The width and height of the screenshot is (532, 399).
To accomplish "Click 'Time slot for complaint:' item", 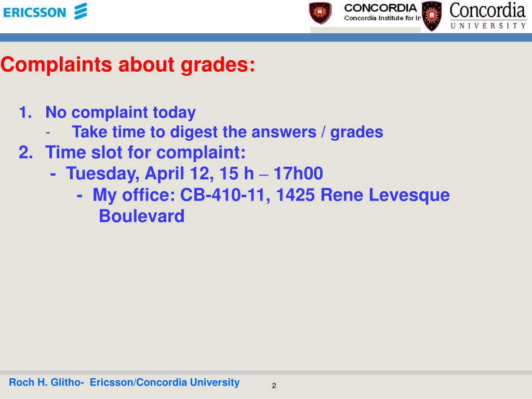I will [145, 152].
